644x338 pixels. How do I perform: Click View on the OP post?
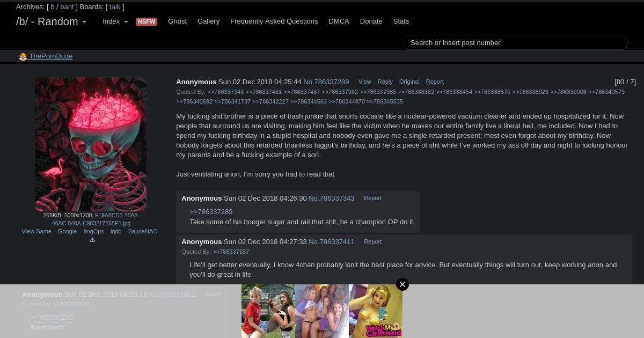click(x=365, y=82)
